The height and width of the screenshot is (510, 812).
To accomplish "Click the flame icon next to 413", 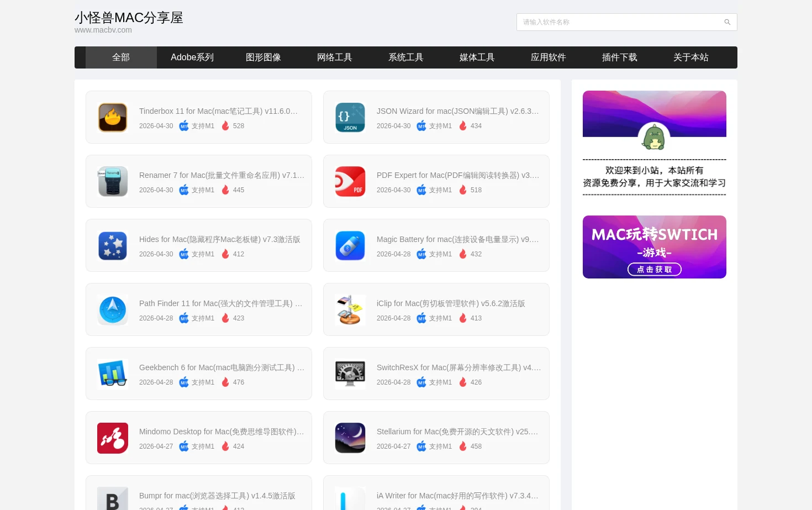I will 463,318.
